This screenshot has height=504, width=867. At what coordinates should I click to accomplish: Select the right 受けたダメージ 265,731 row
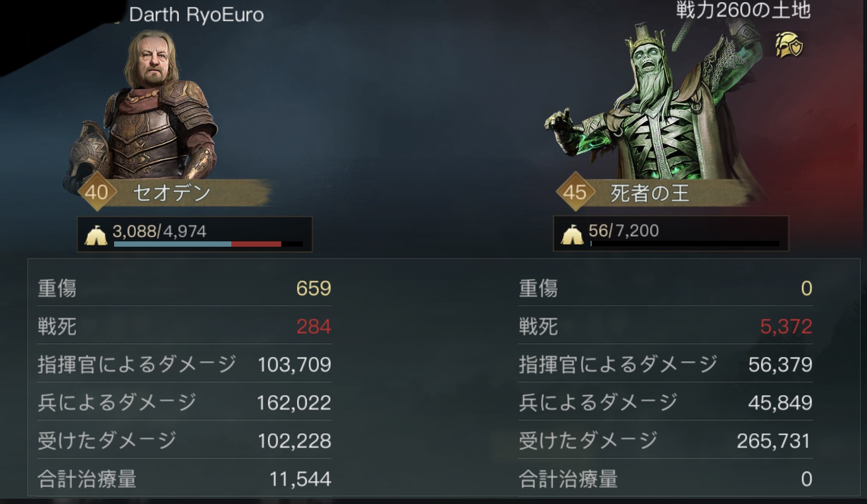pos(665,441)
